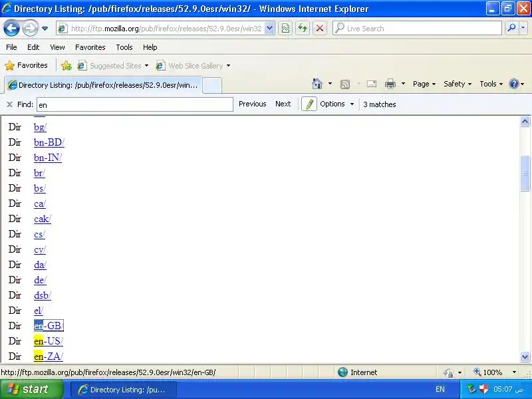The width and height of the screenshot is (532, 399).
Task: Click the Back navigation arrow
Action: 11,29
